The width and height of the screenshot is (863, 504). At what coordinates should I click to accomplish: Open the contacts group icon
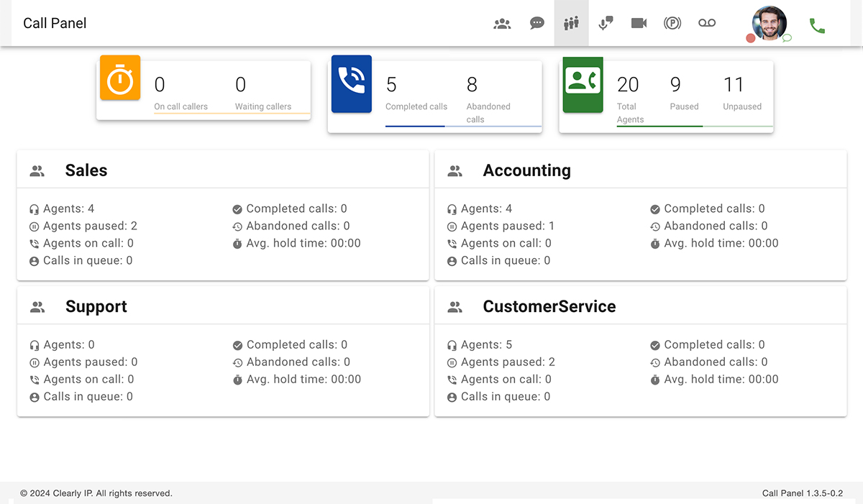click(502, 24)
